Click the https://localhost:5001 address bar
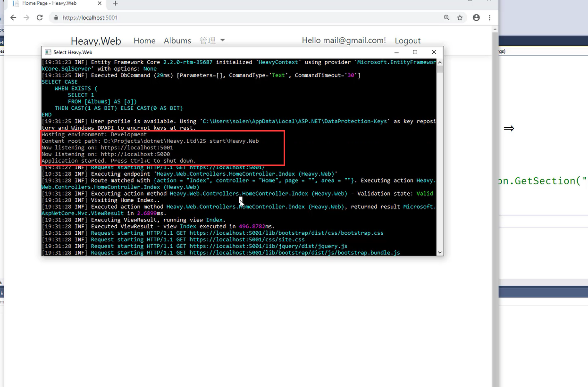This screenshot has width=588, height=387. point(236,17)
